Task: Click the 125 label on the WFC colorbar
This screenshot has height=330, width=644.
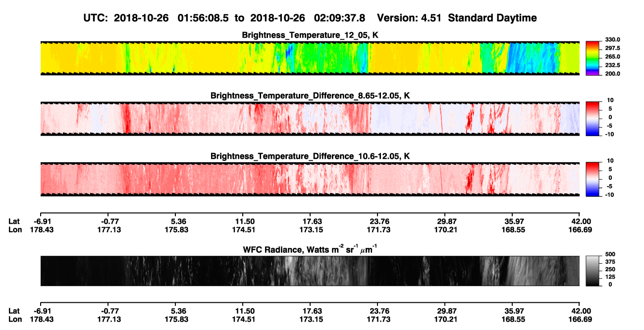Action: (610, 277)
